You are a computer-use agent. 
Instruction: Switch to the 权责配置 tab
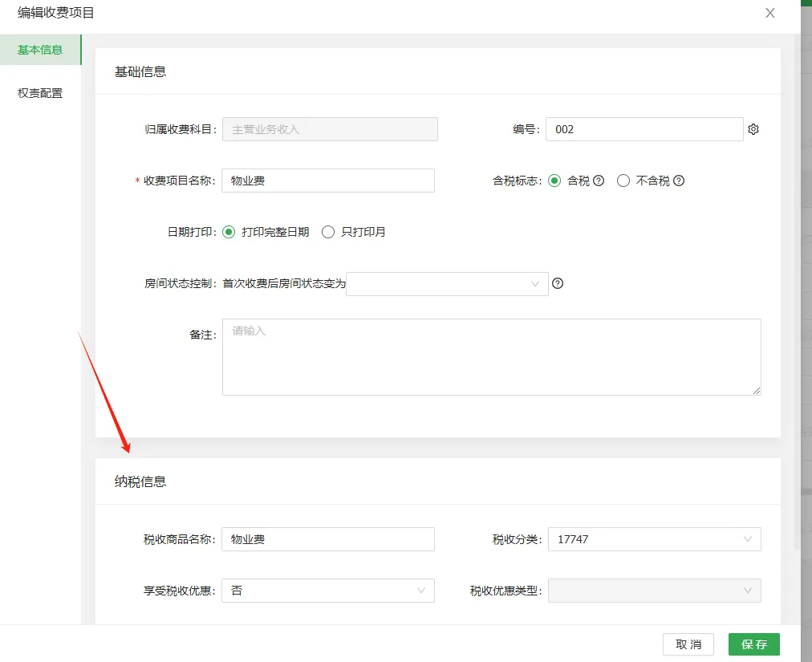click(40, 93)
